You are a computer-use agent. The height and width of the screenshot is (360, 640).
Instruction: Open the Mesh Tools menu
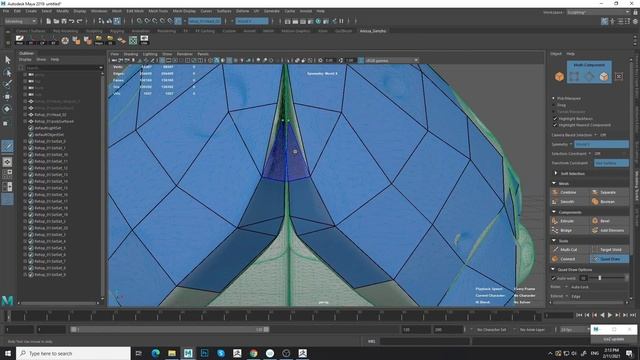158,11
